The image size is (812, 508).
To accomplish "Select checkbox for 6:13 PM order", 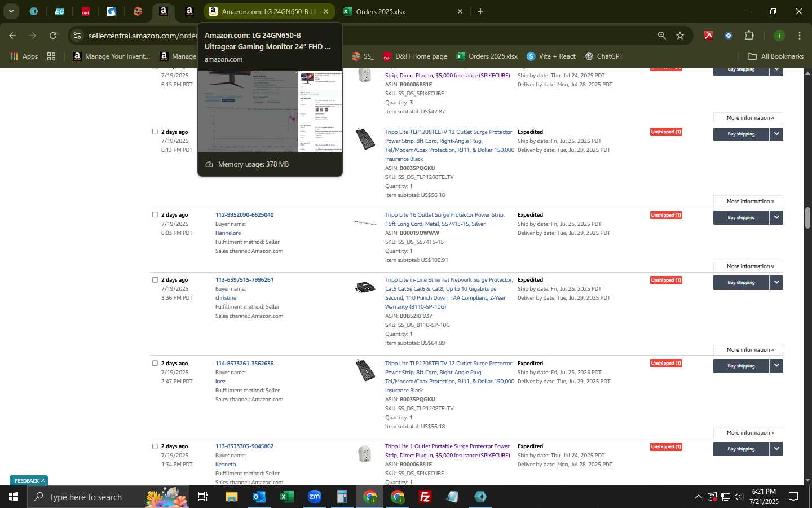I will (x=155, y=132).
